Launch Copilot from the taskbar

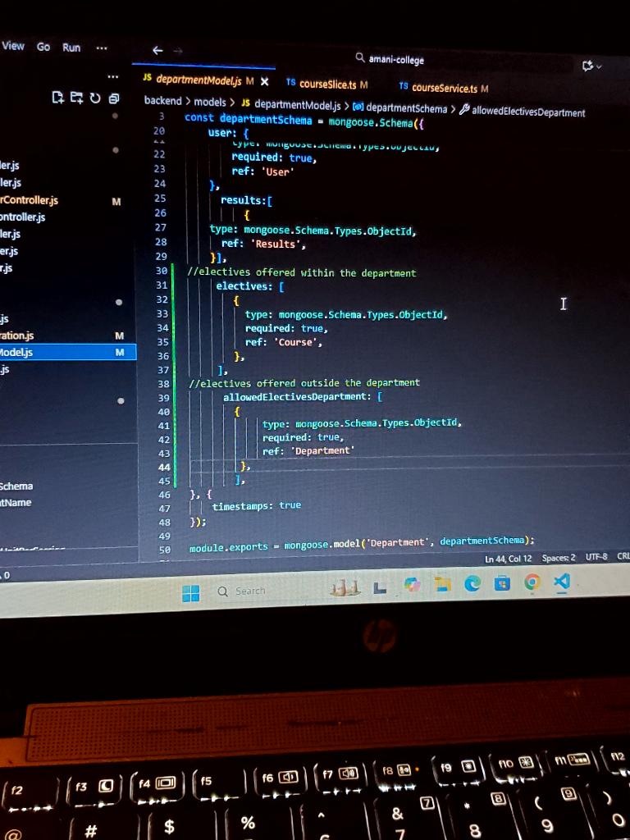click(412, 584)
